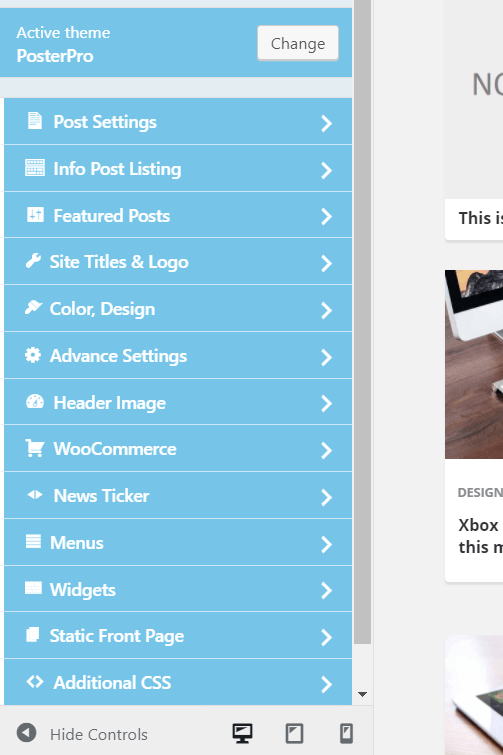Click the WooCommerce shopping cart icon
This screenshot has height=755, width=503.
[35, 448]
